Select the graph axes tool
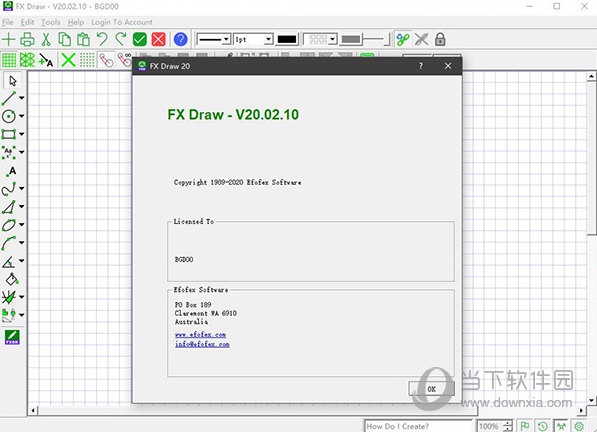Image resolution: width=597 pixels, height=432 pixels. click(x=9, y=297)
